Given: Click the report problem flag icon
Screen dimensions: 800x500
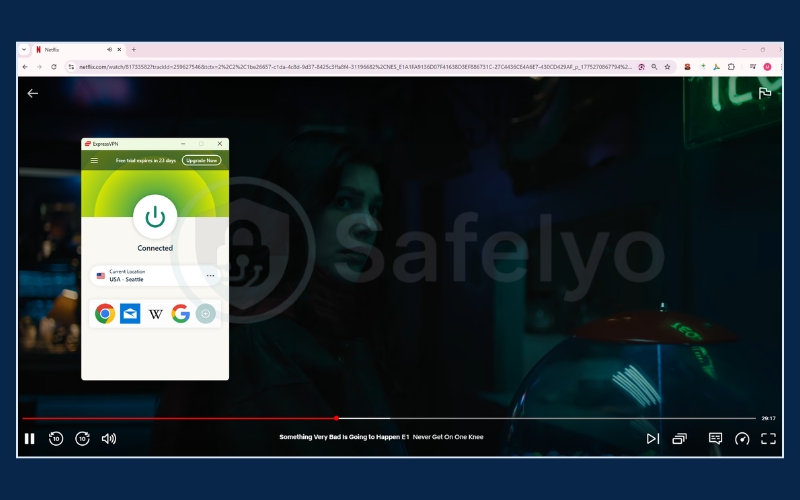Looking at the screenshot, I should point(764,93).
